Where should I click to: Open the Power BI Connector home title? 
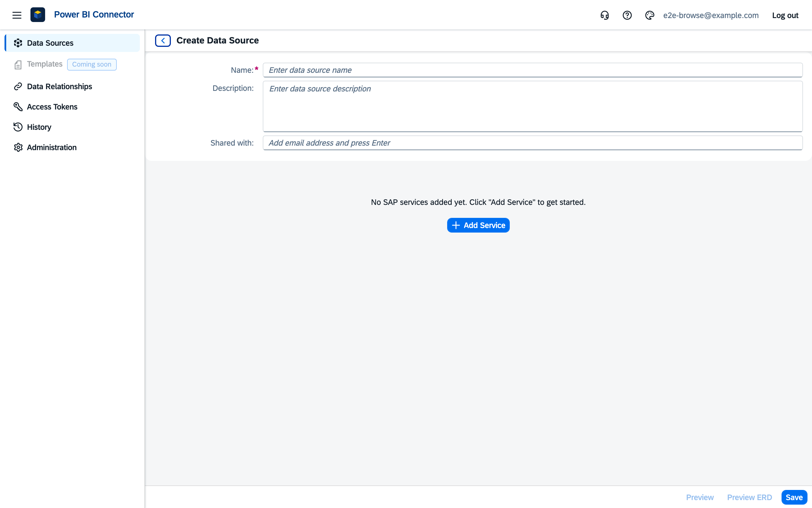(94, 14)
